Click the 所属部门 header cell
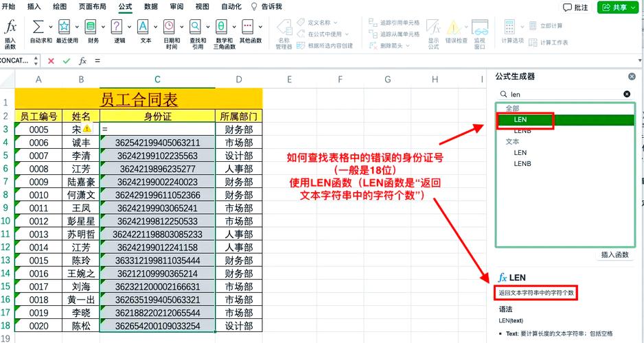The width and height of the screenshot is (644, 343). pyautogui.click(x=239, y=117)
